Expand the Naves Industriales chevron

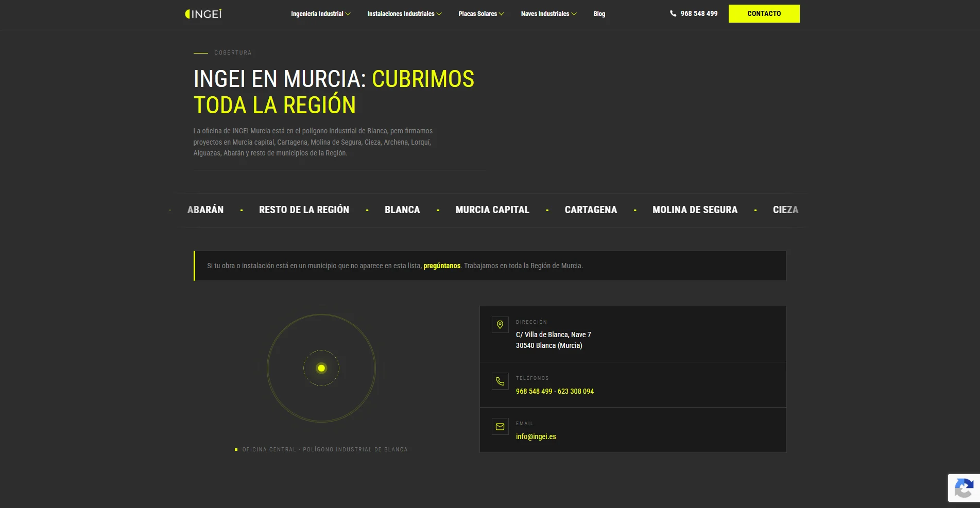(574, 14)
